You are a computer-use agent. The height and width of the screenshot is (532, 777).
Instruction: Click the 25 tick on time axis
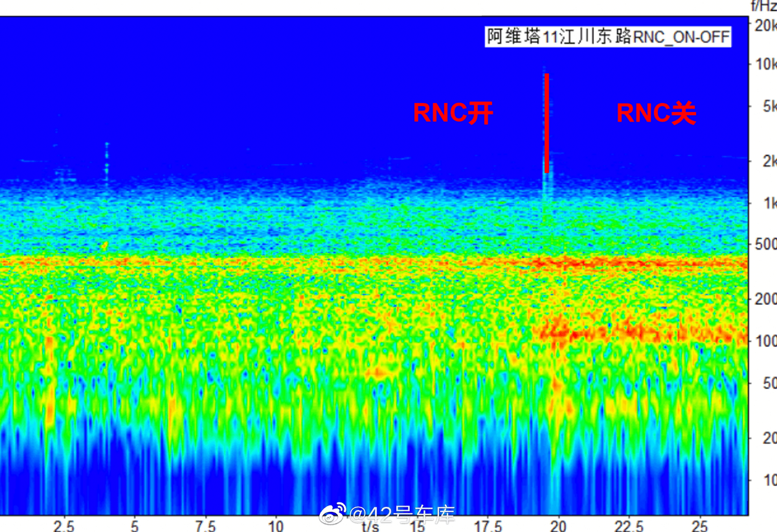tap(699, 525)
